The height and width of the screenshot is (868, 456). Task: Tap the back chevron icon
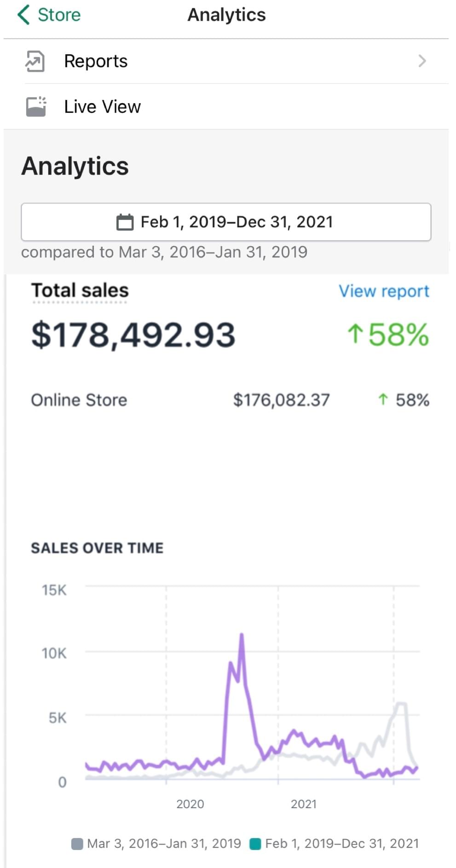[23, 15]
